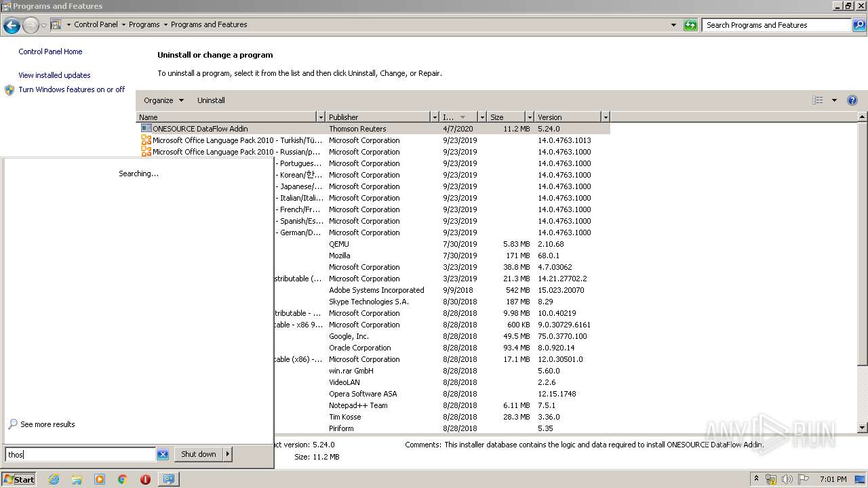
Task: Click VideoLAN publisher entry
Action: (344, 382)
